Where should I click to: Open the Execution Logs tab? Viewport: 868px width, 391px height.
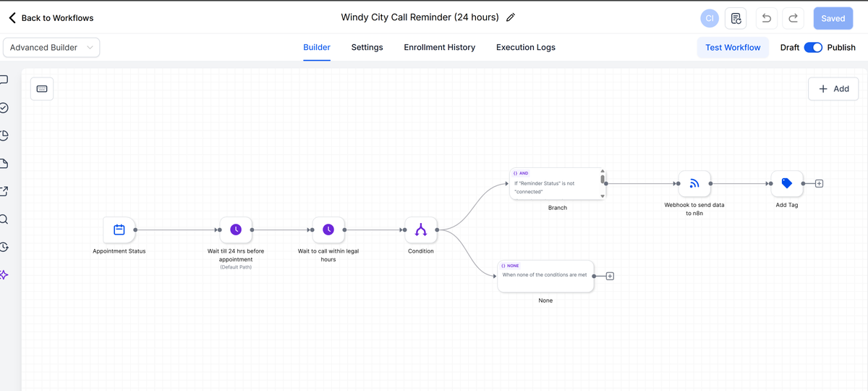(x=526, y=48)
